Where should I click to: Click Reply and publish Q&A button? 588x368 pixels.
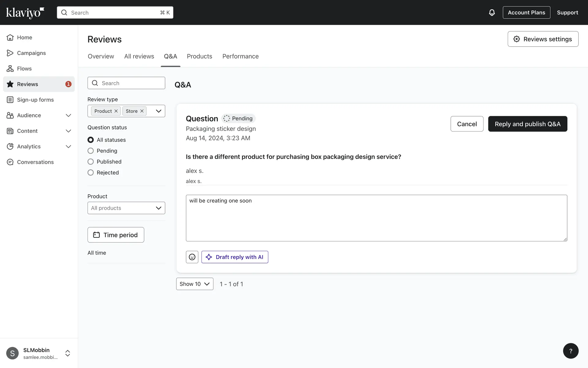click(x=527, y=124)
